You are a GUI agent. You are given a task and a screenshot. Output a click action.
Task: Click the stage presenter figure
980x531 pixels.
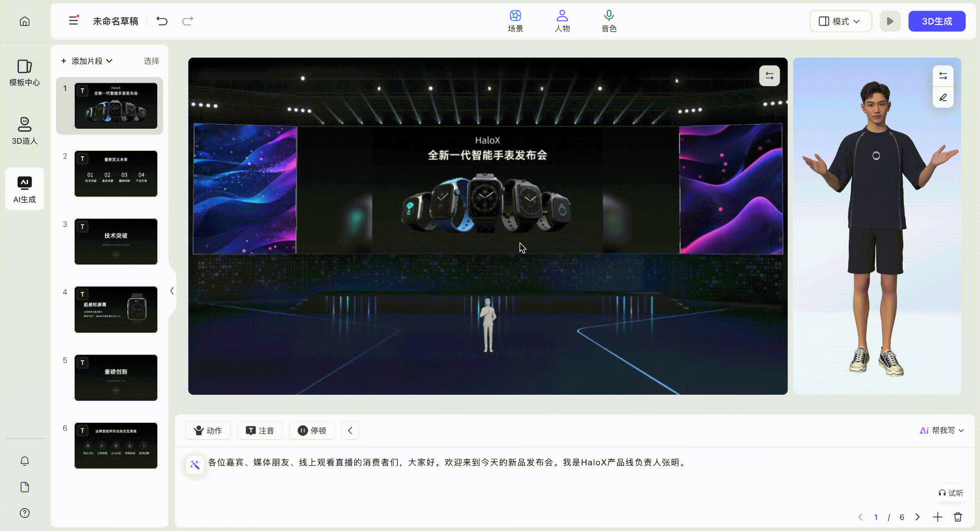[x=488, y=326]
